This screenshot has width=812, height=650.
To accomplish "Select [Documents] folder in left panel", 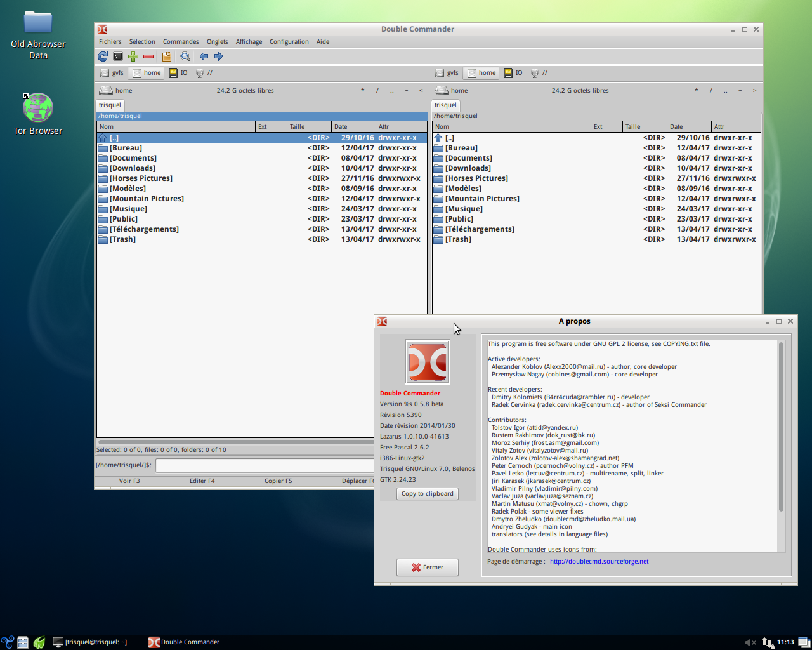I will click(x=261, y=158).
